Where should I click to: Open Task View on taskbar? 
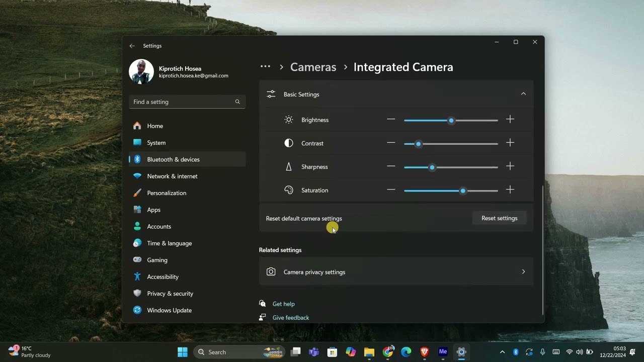(x=295, y=352)
